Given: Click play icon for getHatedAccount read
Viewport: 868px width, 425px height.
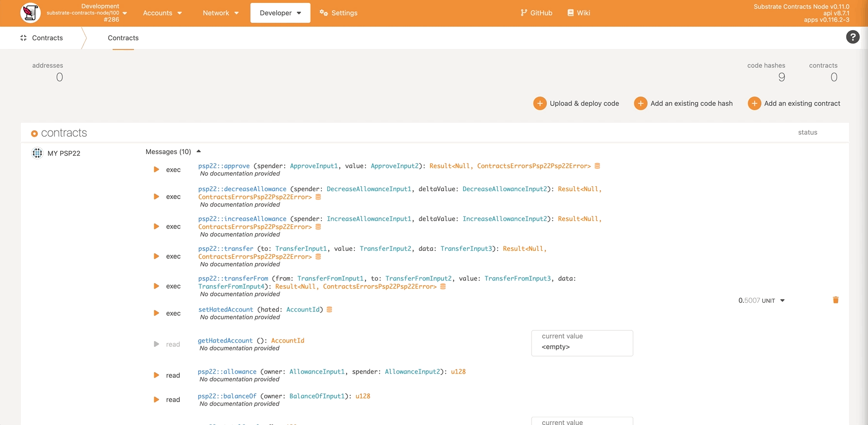Looking at the screenshot, I should coord(156,344).
